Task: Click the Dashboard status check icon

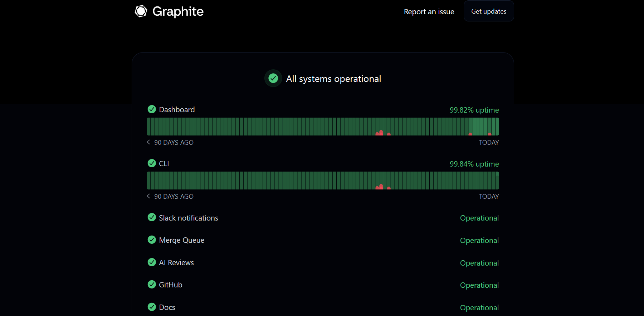Action: (152, 109)
